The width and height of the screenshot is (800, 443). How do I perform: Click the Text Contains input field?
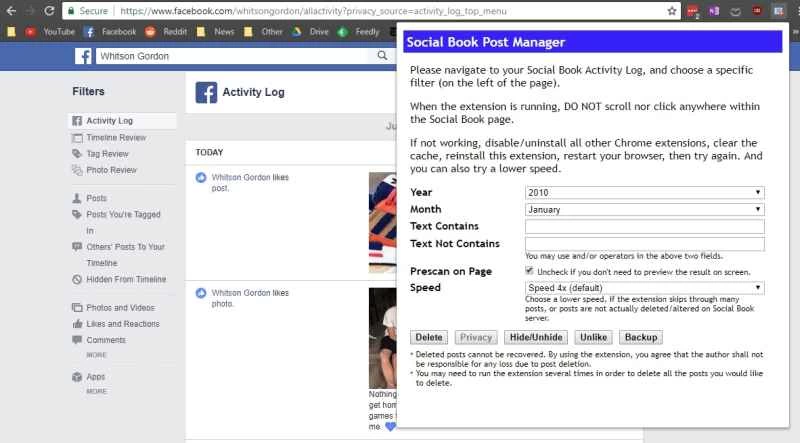click(644, 227)
